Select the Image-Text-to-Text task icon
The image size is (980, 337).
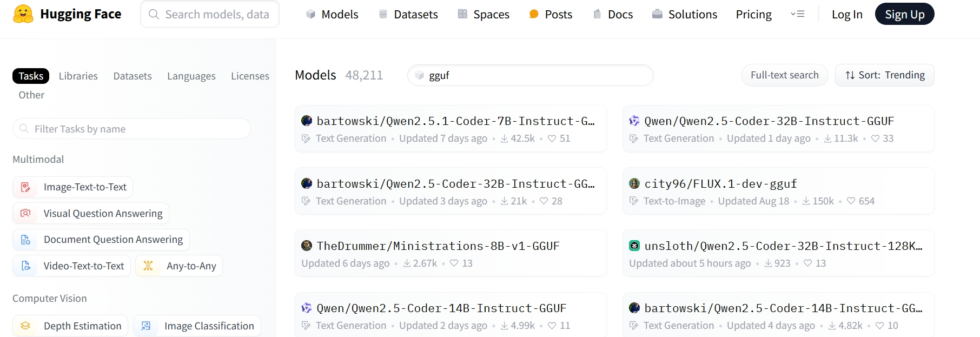(25, 187)
